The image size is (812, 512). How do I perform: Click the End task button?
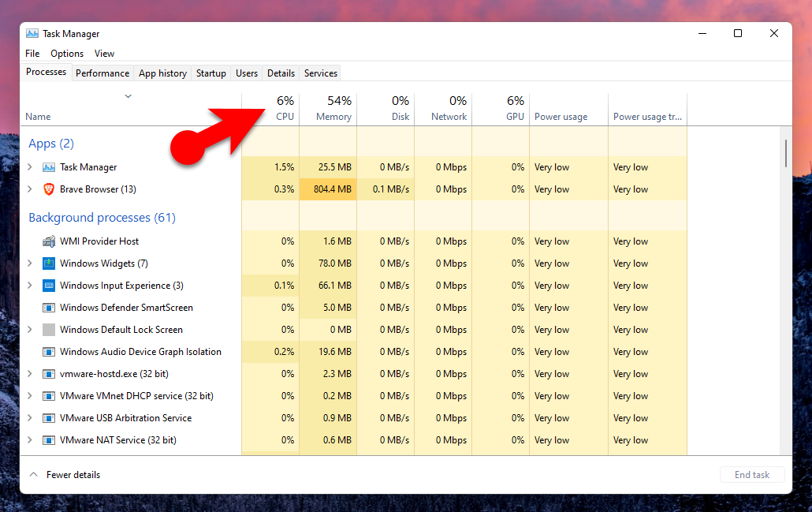coord(752,475)
